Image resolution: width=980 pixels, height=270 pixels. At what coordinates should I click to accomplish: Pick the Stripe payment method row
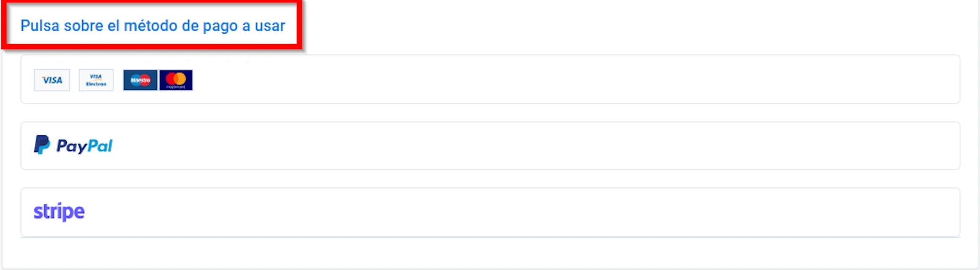490,212
